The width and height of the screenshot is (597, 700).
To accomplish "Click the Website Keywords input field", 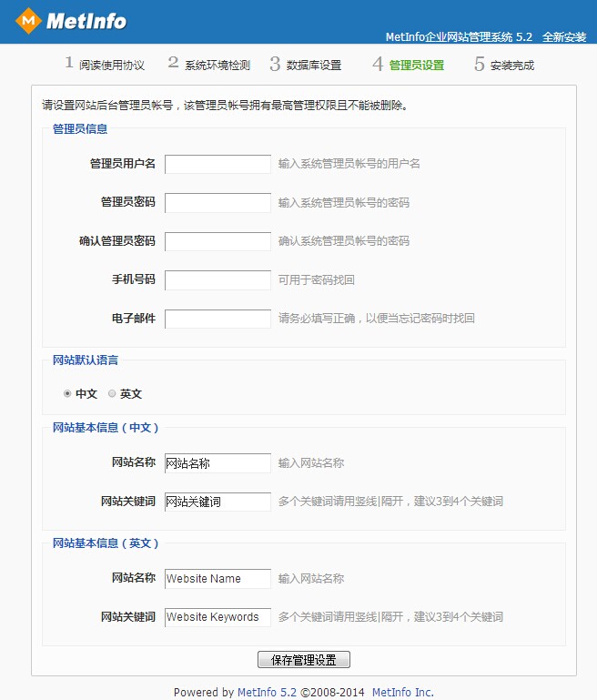I will click(218, 617).
